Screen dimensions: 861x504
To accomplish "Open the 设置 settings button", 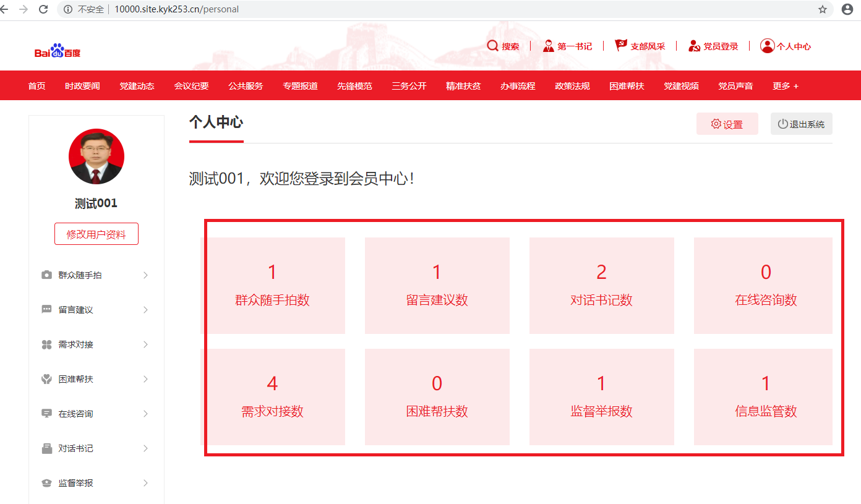I will tap(727, 124).
